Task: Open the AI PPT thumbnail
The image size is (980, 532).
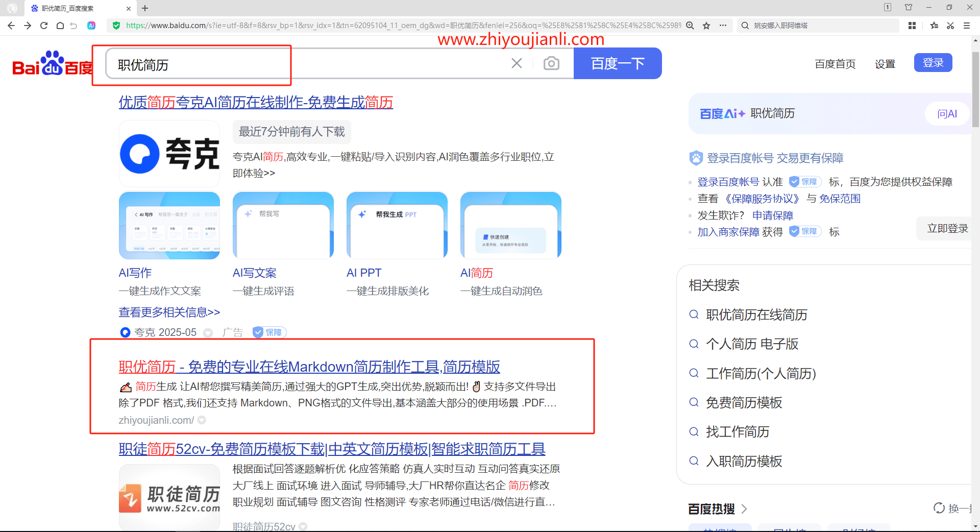Action: point(397,226)
